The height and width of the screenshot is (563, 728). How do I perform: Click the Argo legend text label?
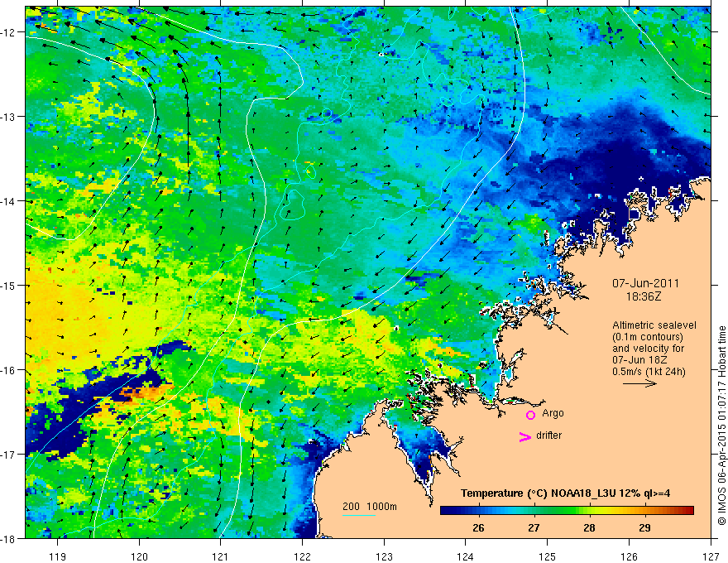[553, 413]
